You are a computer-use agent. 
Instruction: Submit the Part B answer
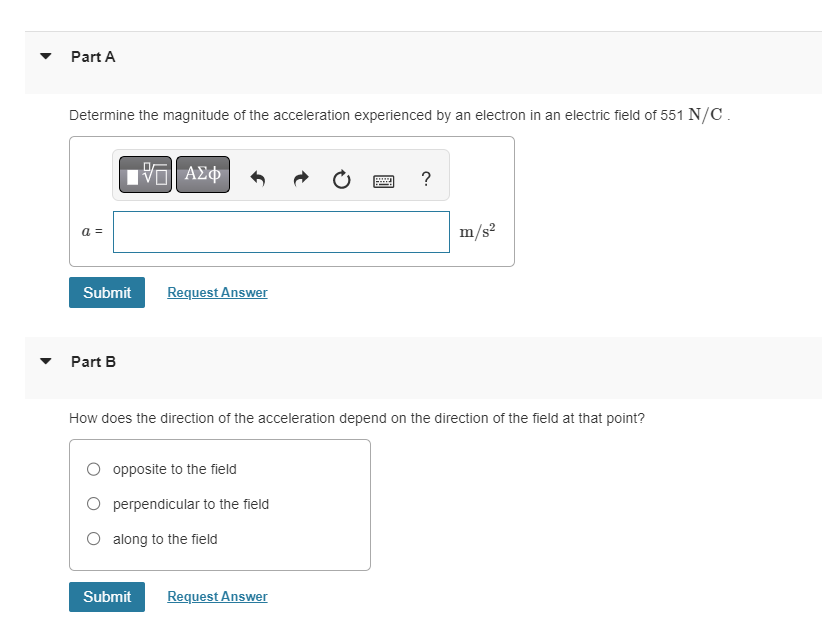coord(107,596)
